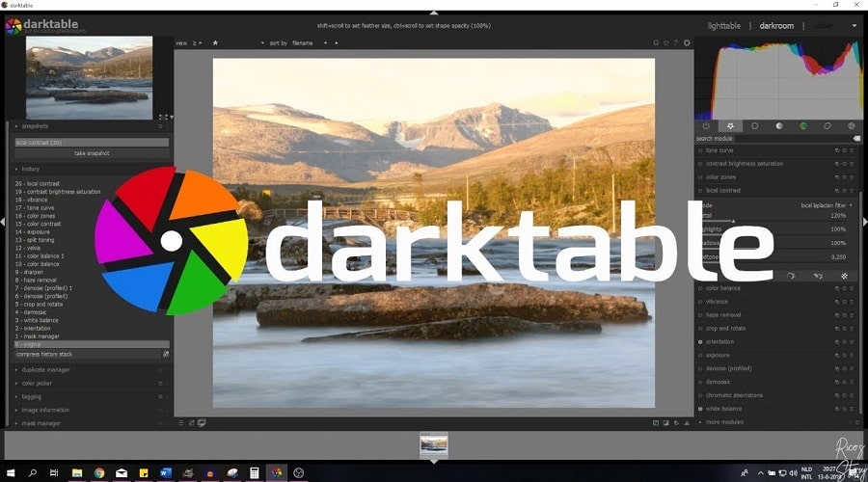
Task: Open Google Chrome from the taskbar
Action: [x=99, y=472]
